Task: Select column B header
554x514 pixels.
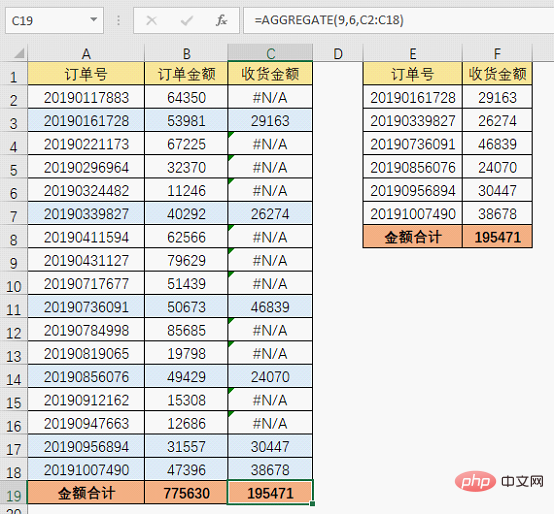Action: pyautogui.click(x=186, y=53)
